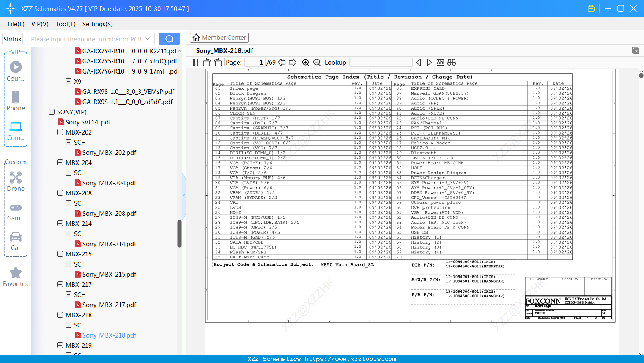644x363 pixels.
Task: Click the PDF viewer vertical scrollbar thumb
Action: pyautogui.click(x=641, y=75)
